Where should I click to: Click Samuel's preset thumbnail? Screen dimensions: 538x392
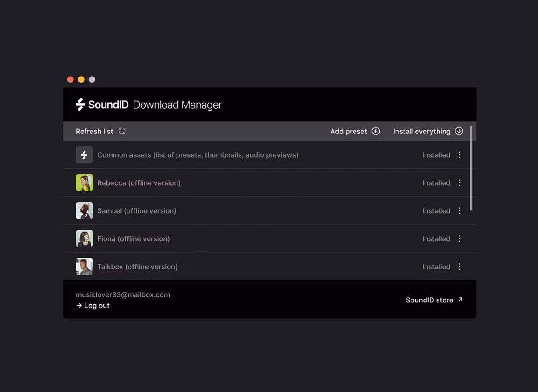pyautogui.click(x=84, y=210)
